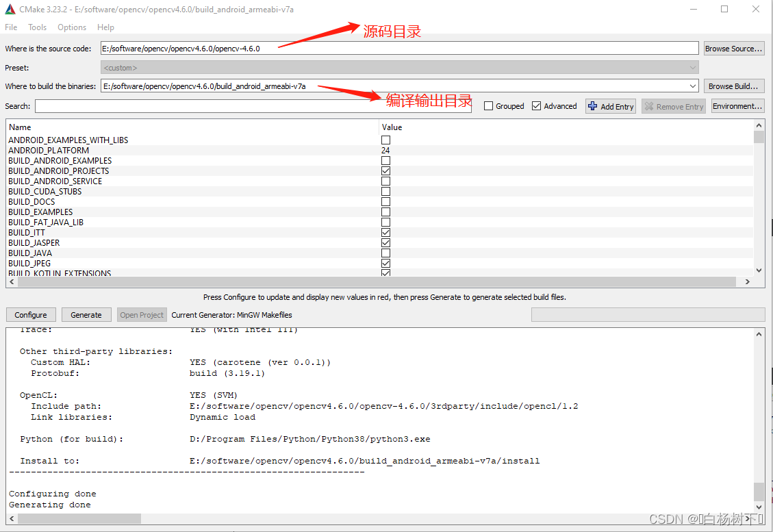Enable ANDROID_EXAMPLES_WITH_LIBS checkbox
The width and height of the screenshot is (773, 532).
385,140
